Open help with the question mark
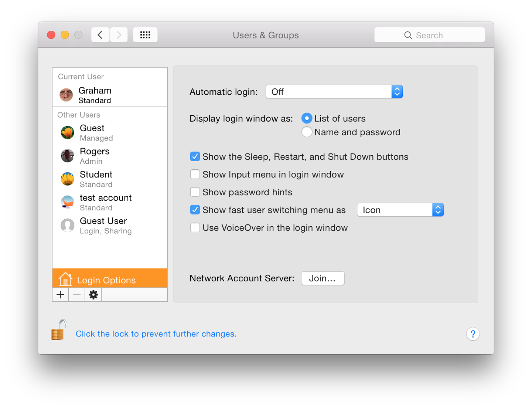The width and height of the screenshot is (532, 409). pos(473,334)
